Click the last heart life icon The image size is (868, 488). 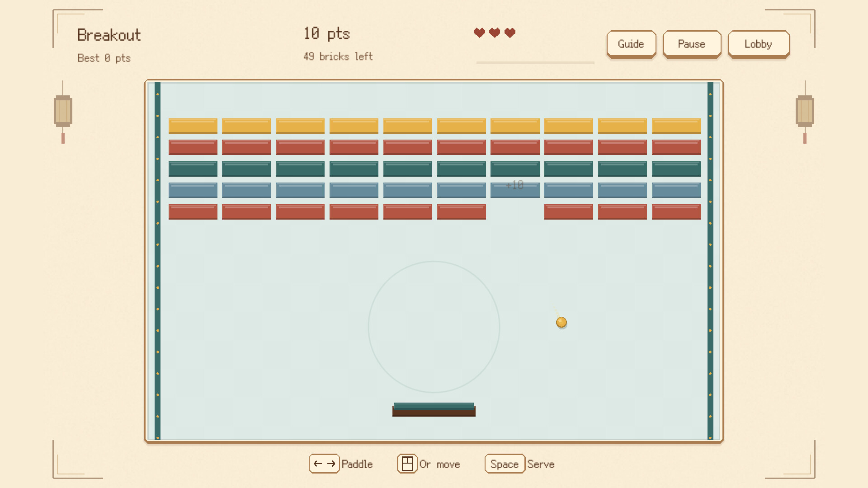tap(510, 33)
